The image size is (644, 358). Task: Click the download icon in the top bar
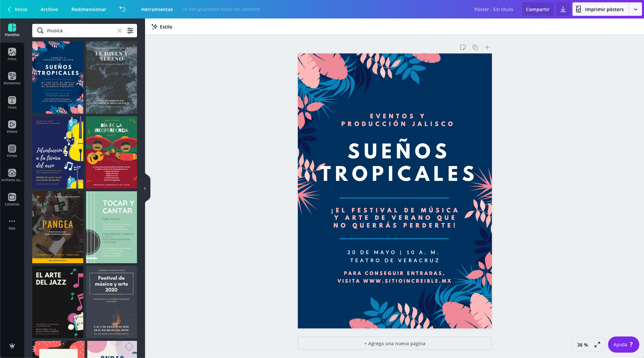click(x=563, y=9)
